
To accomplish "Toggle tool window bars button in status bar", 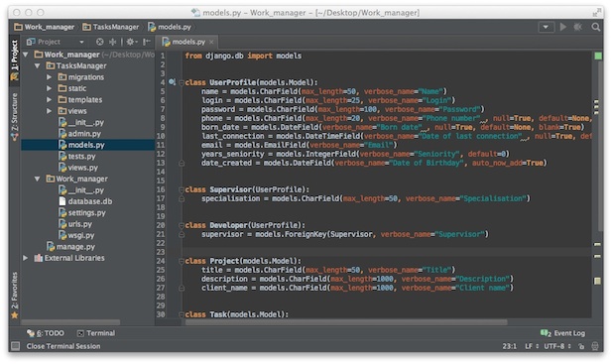I will coord(15,346).
